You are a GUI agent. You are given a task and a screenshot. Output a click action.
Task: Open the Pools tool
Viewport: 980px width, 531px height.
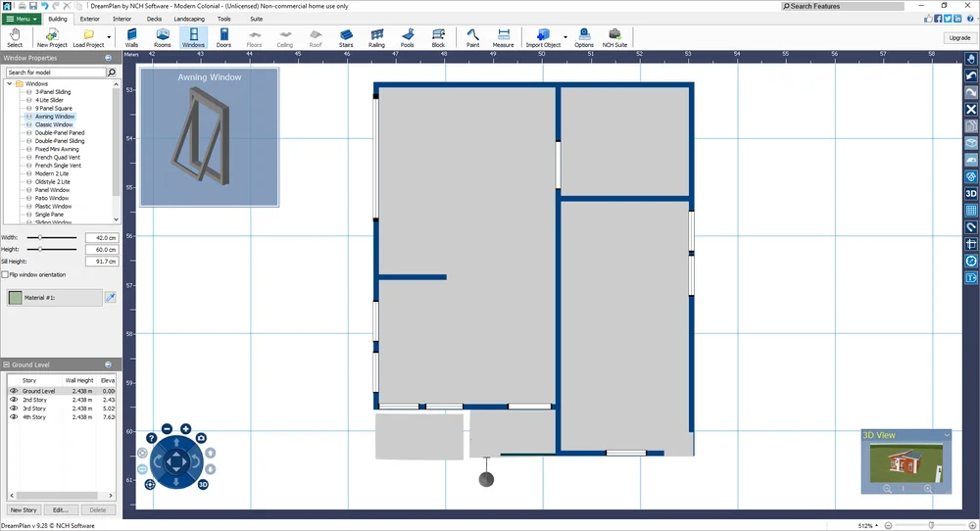[408, 37]
